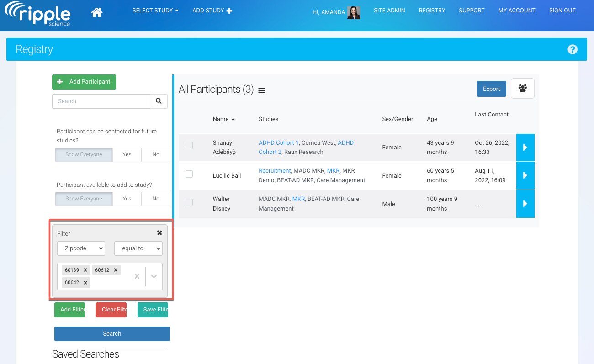Expand the Zipcode filter field dropdown
The height and width of the screenshot is (364, 594).
pyautogui.click(x=81, y=248)
